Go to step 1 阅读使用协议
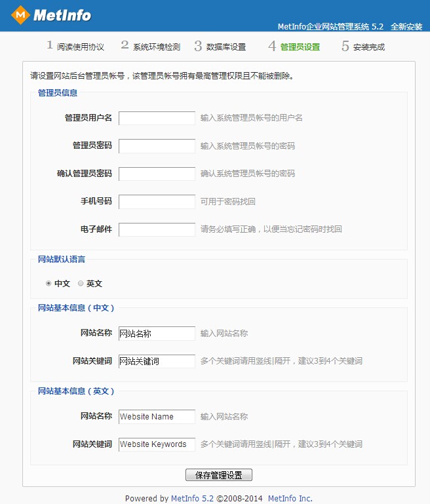 point(75,47)
